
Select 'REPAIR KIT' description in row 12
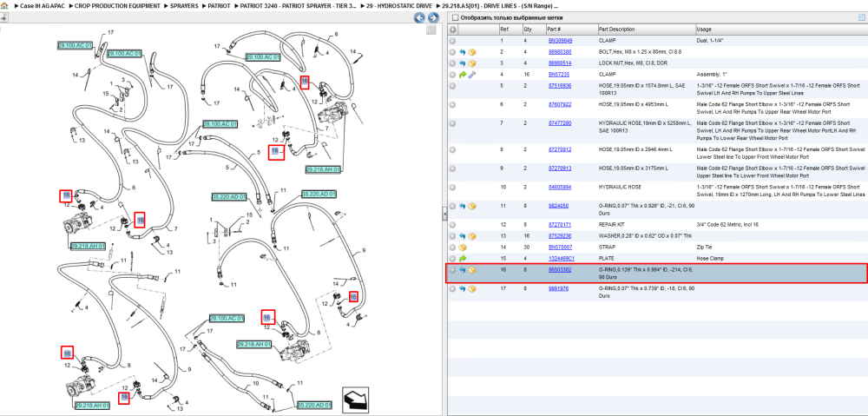[614, 224]
